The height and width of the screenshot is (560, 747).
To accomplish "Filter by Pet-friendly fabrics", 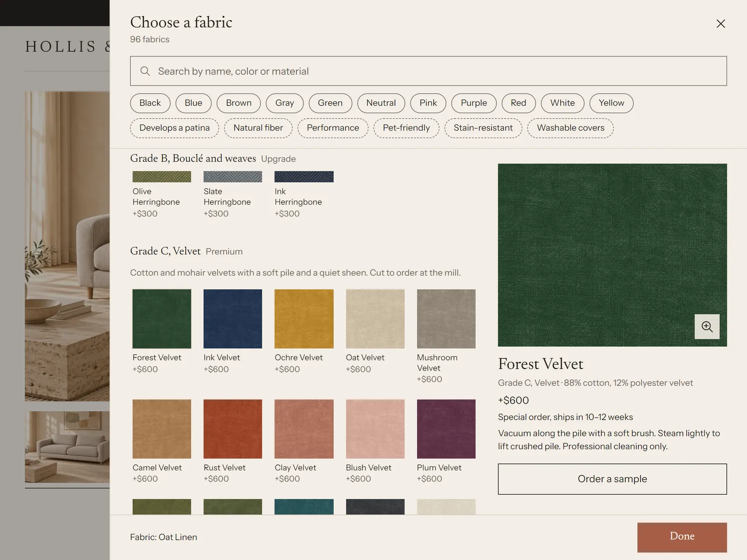I will tap(406, 128).
